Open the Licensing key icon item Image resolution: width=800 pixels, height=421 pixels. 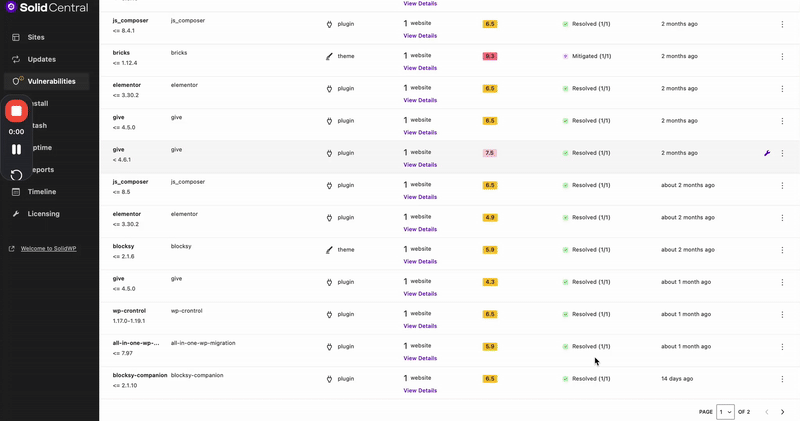point(16,213)
